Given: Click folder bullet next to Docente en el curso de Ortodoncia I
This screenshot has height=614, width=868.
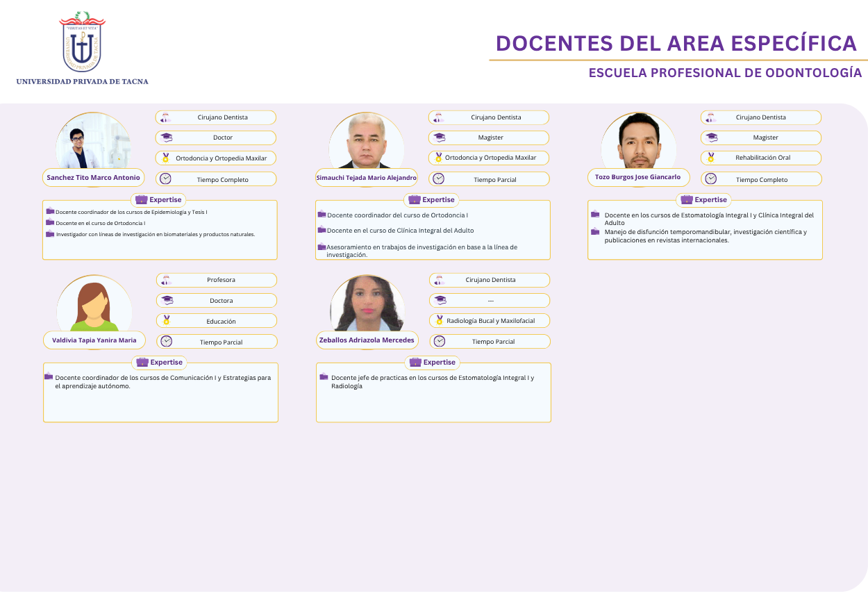Looking at the screenshot, I should (x=50, y=222).
